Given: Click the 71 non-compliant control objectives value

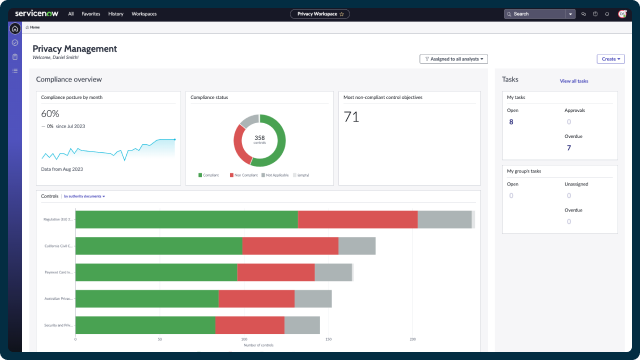Looking at the screenshot, I should point(351,117).
